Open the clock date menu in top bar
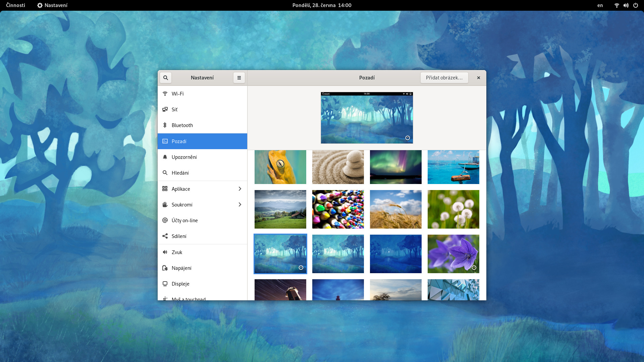The width and height of the screenshot is (644, 362). (x=322, y=5)
